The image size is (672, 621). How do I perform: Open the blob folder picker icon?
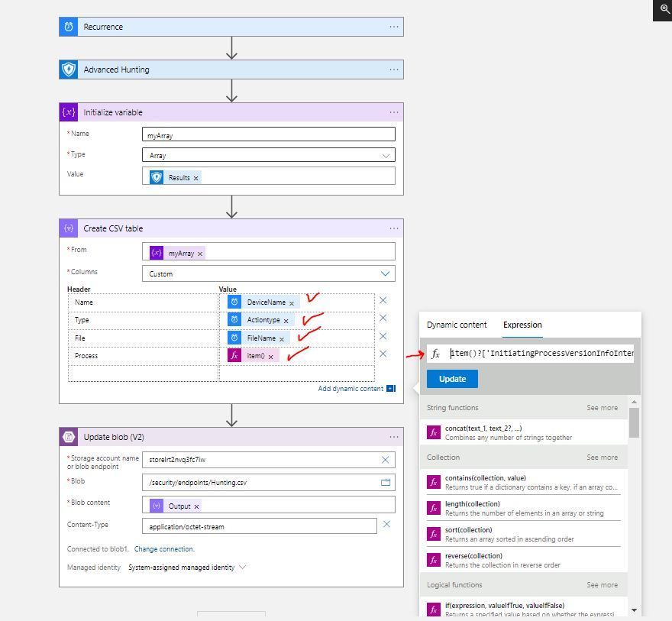tap(386, 482)
